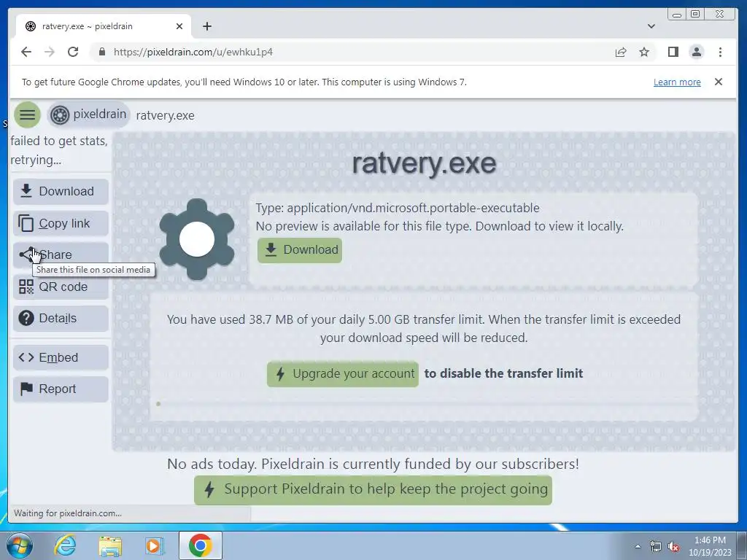747x560 pixels.
Task: Open a new browser tab
Action: (x=207, y=26)
